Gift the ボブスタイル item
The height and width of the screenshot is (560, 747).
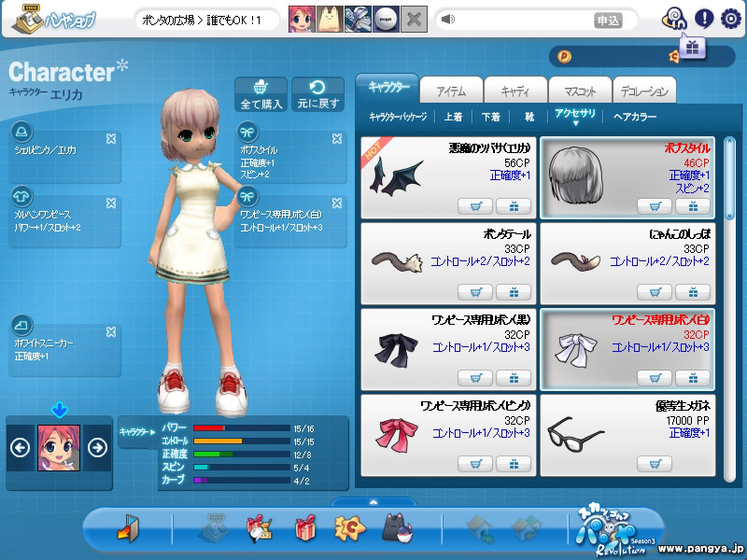click(x=693, y=206)
